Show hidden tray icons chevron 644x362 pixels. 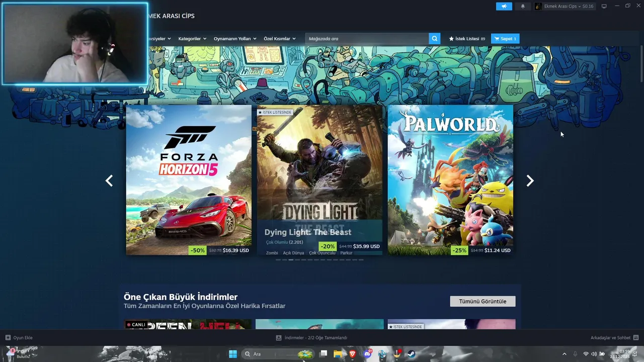[x=564, y=354]
